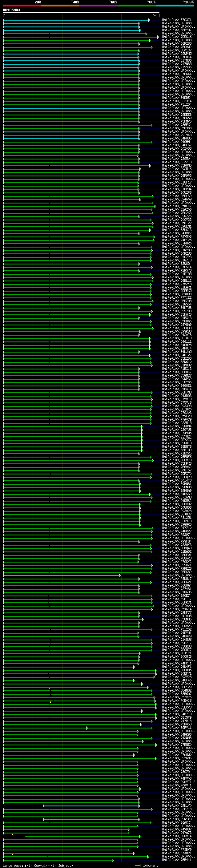
Task: Select hit UniRef100_B9HNB1
Action: click(177, 483)
